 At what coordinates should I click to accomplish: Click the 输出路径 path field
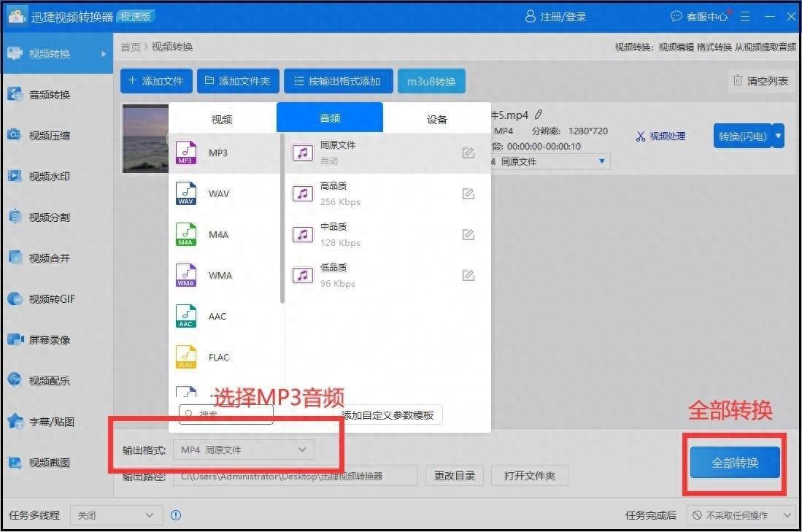295,477
